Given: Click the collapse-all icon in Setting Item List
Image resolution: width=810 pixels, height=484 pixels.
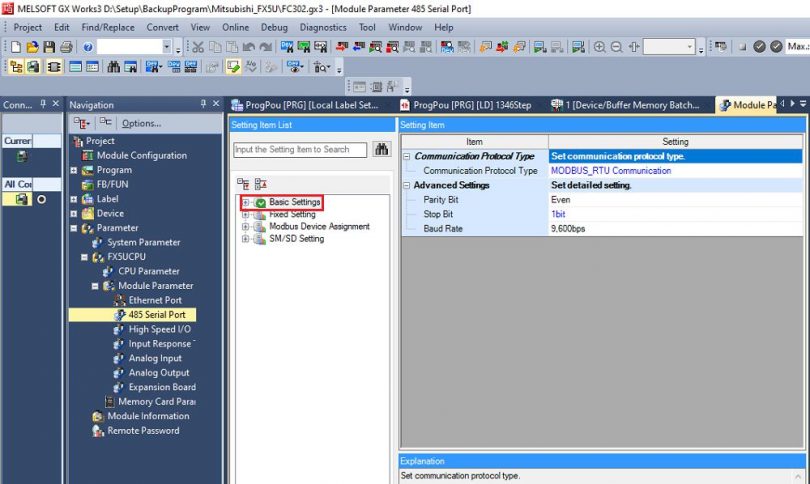Looking at the screenshot, I should (x=260, y=184).
